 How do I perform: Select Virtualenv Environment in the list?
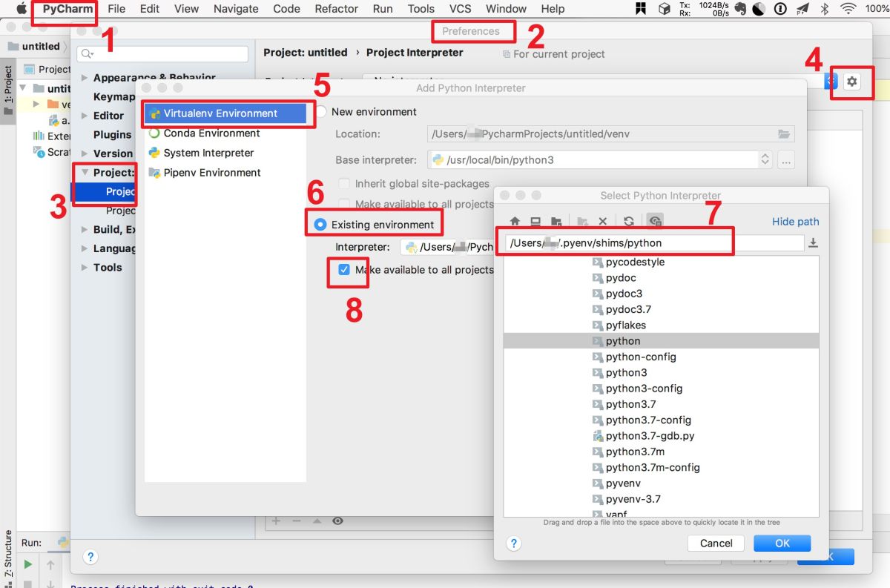[225, 113]
